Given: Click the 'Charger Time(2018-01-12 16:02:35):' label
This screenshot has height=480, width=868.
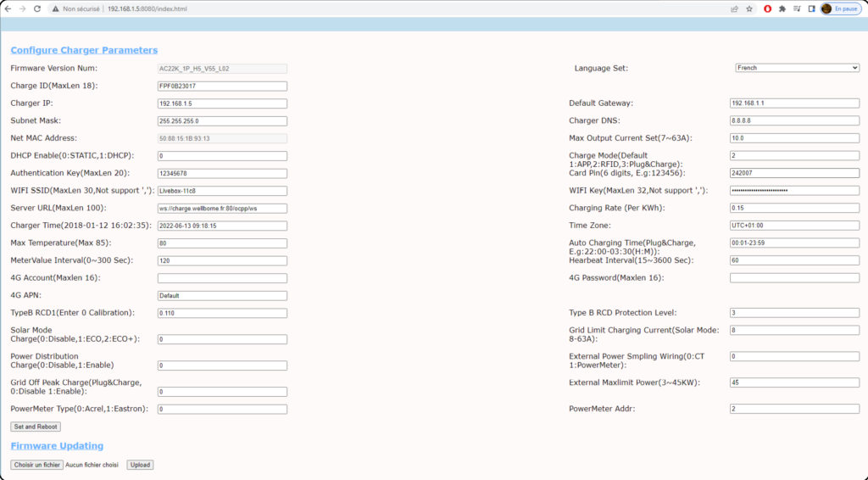Looking at the screenshot, I should [x=81, y=226].
